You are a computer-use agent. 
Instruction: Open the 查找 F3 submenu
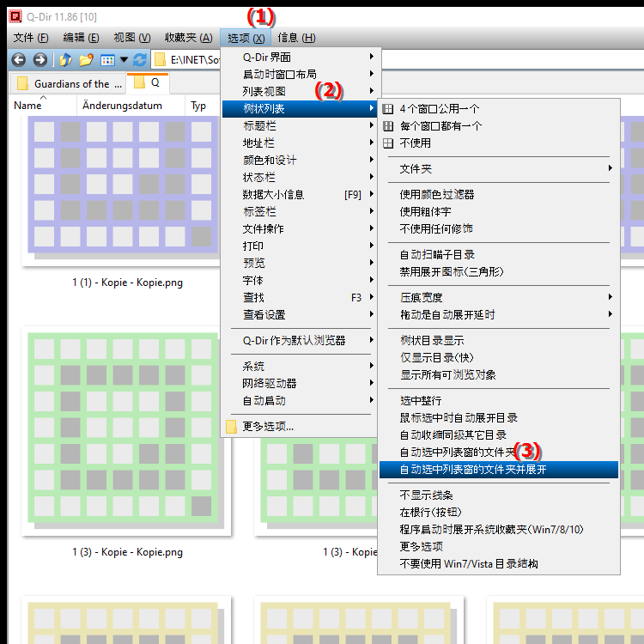300,298
